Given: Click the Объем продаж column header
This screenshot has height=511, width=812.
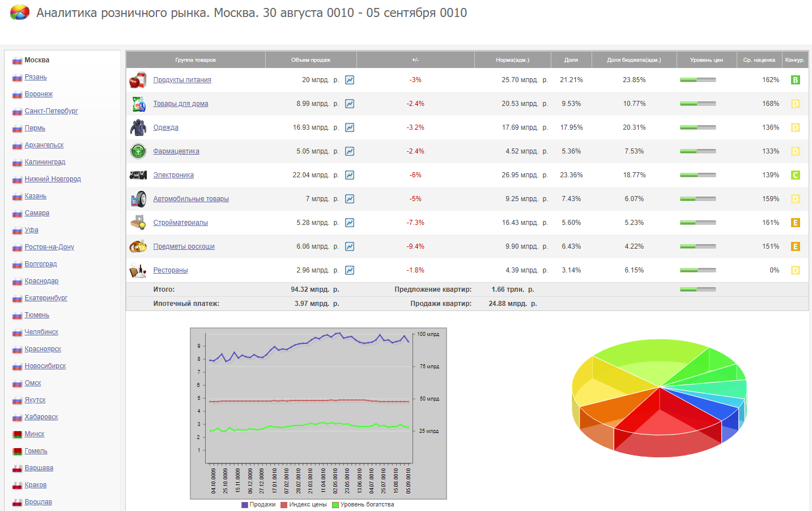Looking at the screenshot, I should pos(311,60).
